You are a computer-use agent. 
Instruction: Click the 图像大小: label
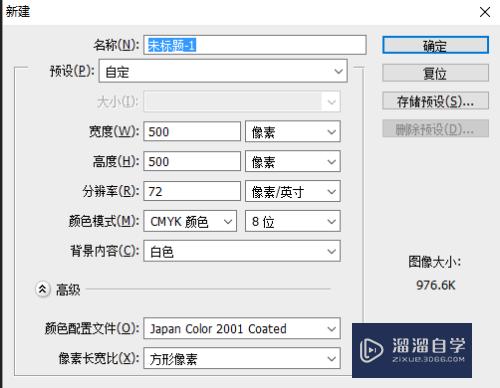coord(435,262)
